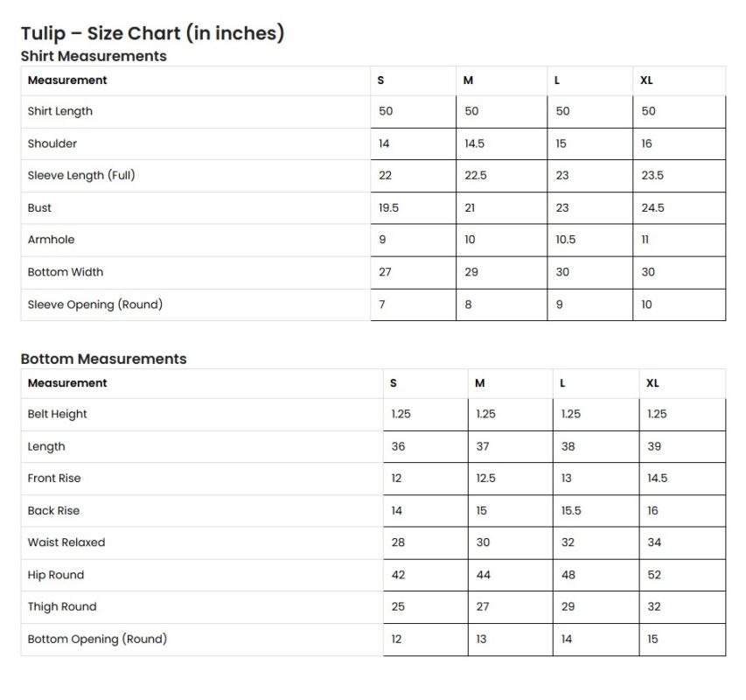The image size is (746, 700).
Task: Select the "Thigh Round" row label
Action: point(62,606)
